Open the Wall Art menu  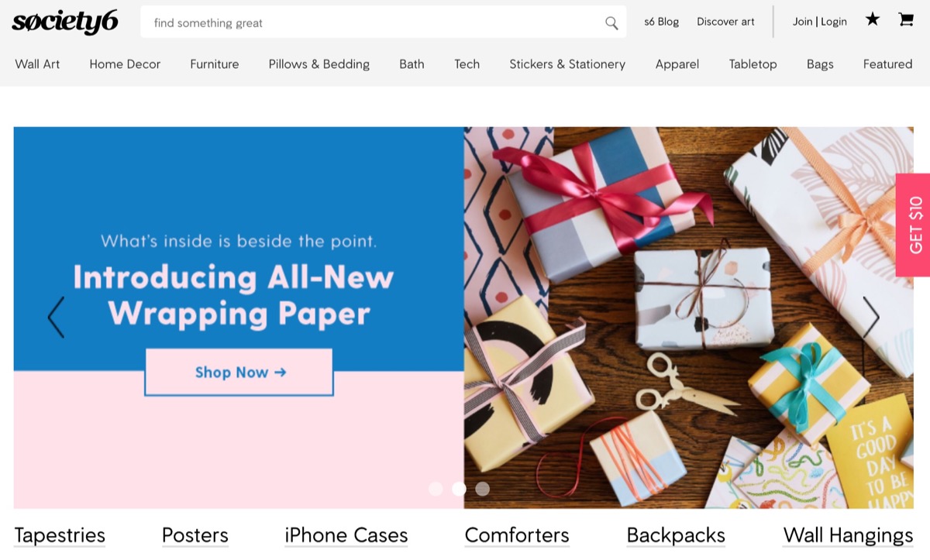[x=37, y=64]
